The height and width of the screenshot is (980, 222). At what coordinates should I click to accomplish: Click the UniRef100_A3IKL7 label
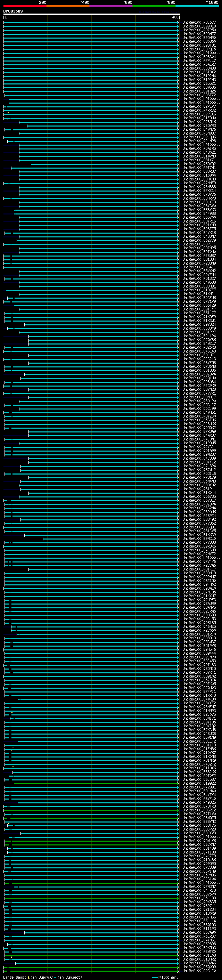199,569
